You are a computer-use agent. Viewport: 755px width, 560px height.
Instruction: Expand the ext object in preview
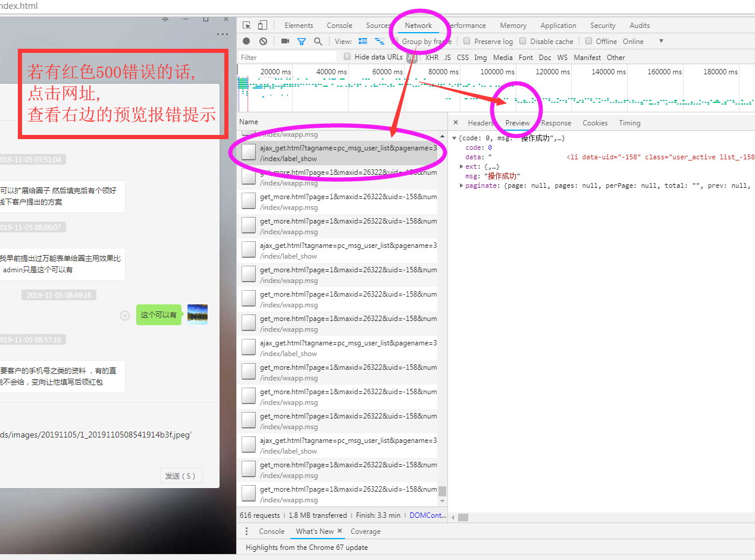point(462,167)
